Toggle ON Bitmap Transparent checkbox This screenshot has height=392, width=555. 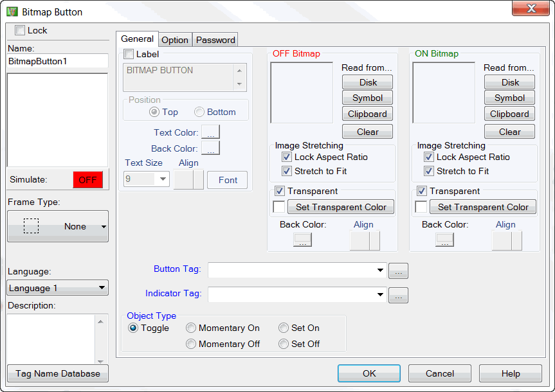[x=422, y=191]
